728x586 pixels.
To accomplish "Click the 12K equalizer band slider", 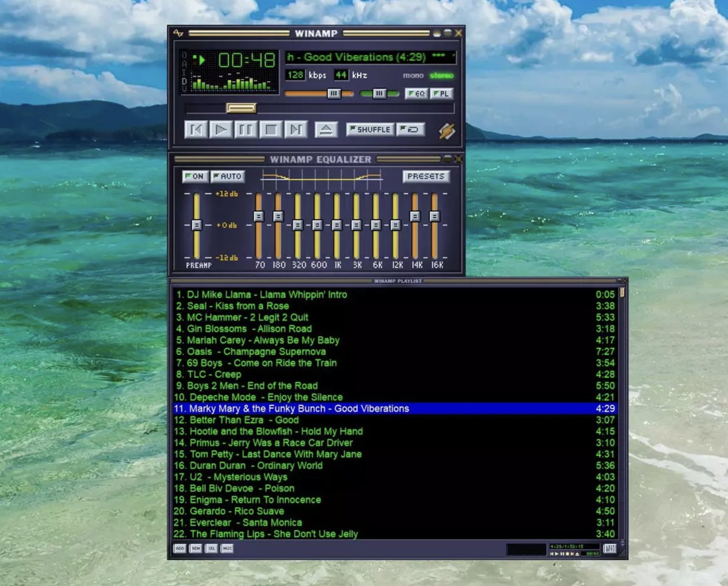I will pos(396,225).
